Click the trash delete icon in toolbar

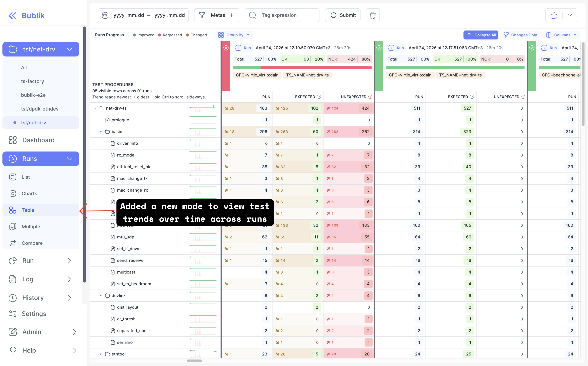[x=373, y=15]
